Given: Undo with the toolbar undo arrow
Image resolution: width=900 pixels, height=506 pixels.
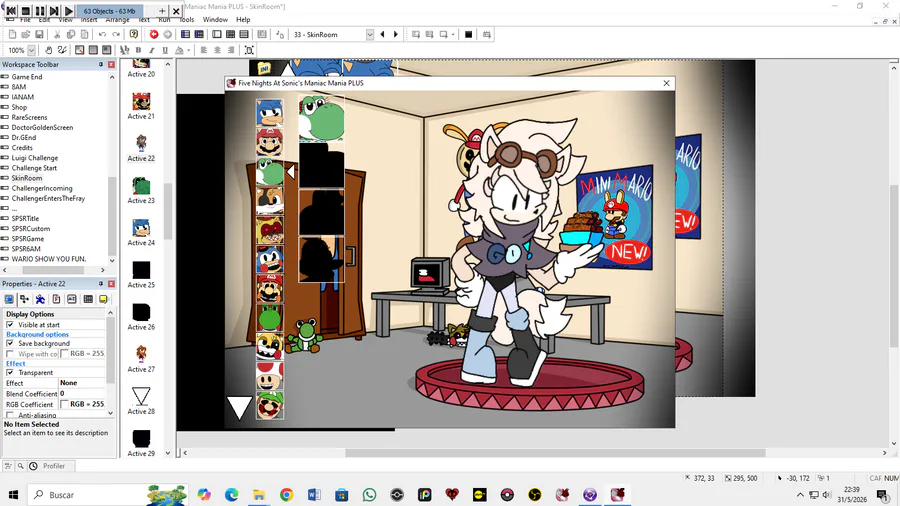Looking at the screenshot, I should point(102,34).
